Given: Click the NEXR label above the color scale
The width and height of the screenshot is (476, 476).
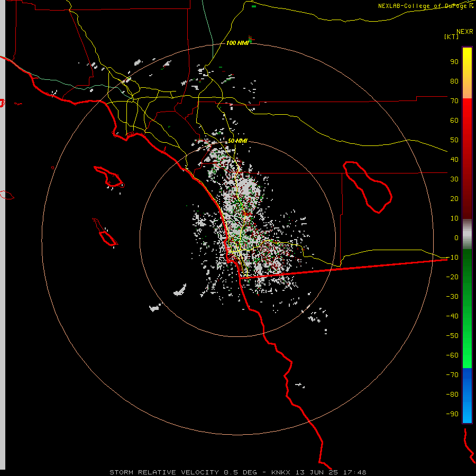Looking at the screenshot, I should point(464,32).
